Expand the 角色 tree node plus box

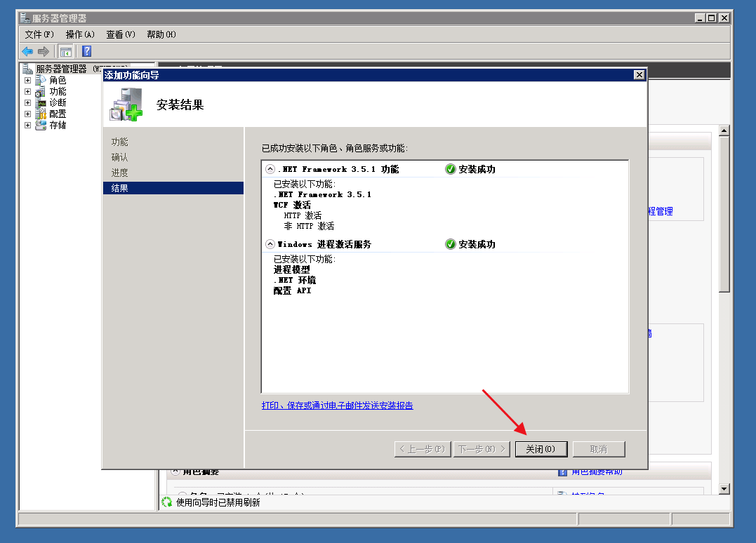(x=28, y=81)
